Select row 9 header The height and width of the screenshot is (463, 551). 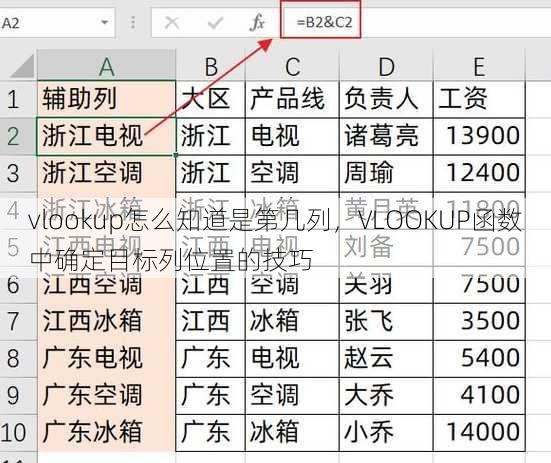coord(18,396)
